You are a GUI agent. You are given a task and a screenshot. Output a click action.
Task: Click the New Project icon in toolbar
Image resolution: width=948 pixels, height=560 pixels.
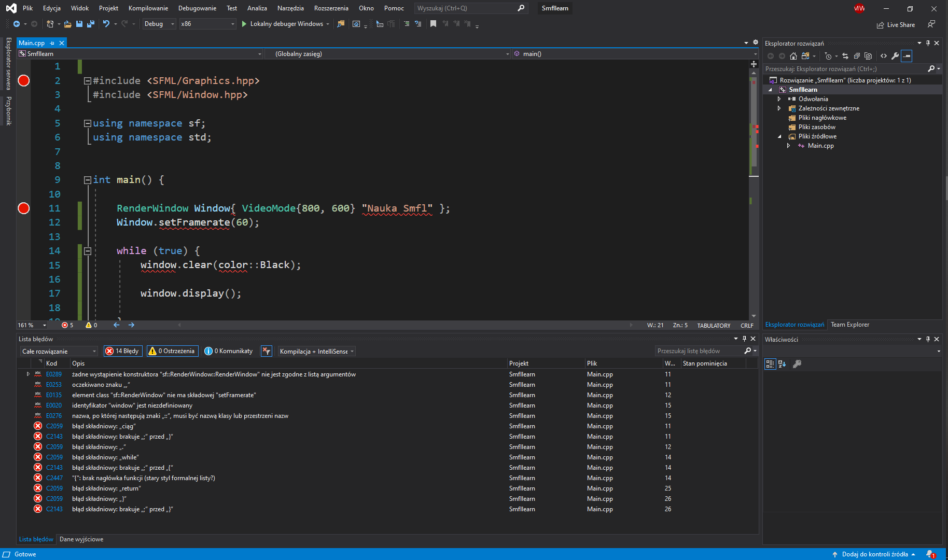[x=50, y=24]
